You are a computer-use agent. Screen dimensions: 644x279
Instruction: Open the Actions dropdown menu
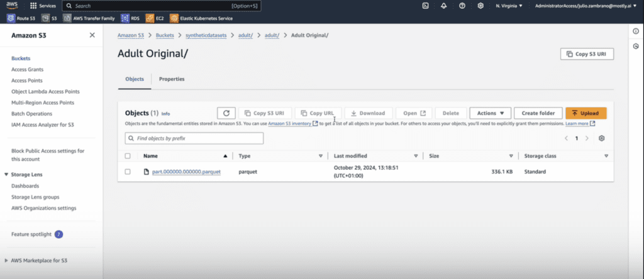pos(490,113)
